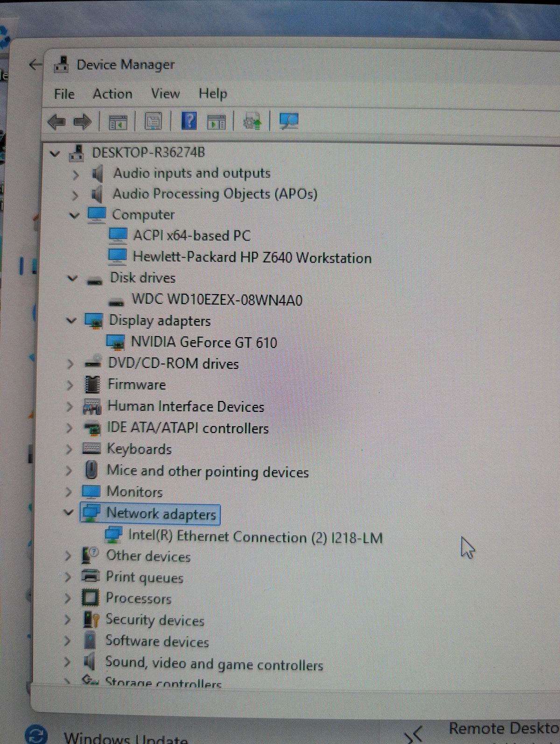Select the Network adapters label
Viewport: 560px width, 744px height.
point(161,514)
